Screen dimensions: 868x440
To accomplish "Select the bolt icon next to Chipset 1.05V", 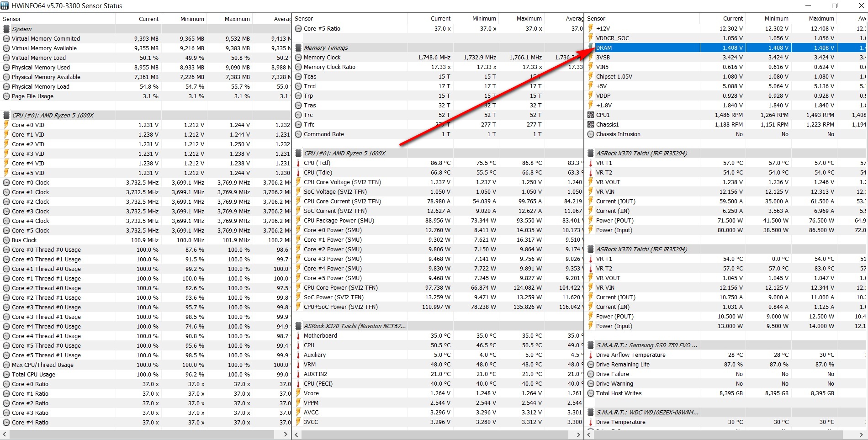I will 591,76.
